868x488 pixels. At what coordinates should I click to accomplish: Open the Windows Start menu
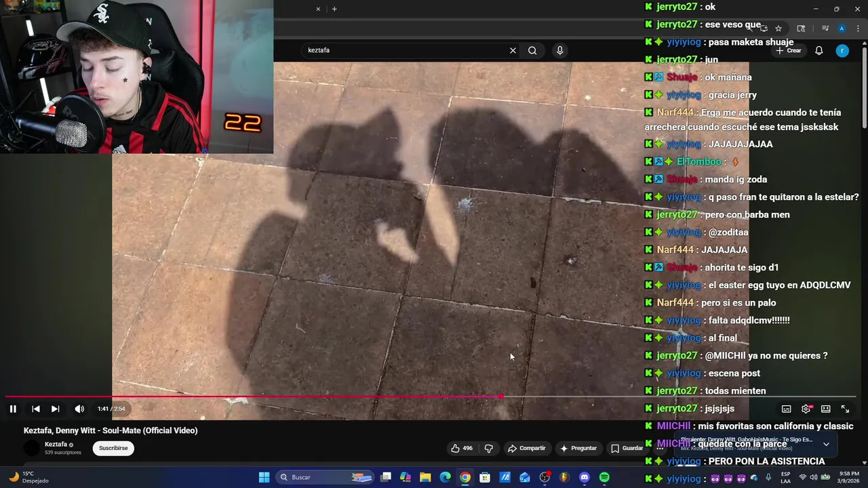pyautogui.click(x=264, y=477)
